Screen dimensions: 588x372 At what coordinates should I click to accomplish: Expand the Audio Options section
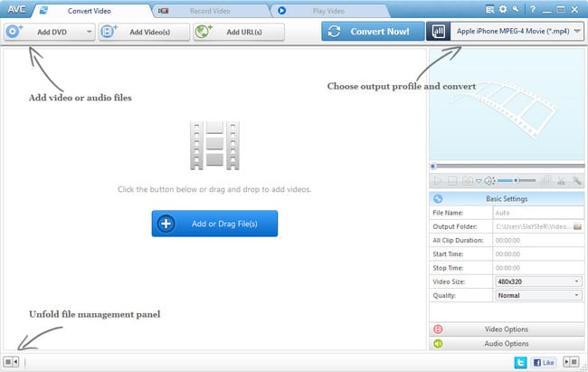coord(506,344)
